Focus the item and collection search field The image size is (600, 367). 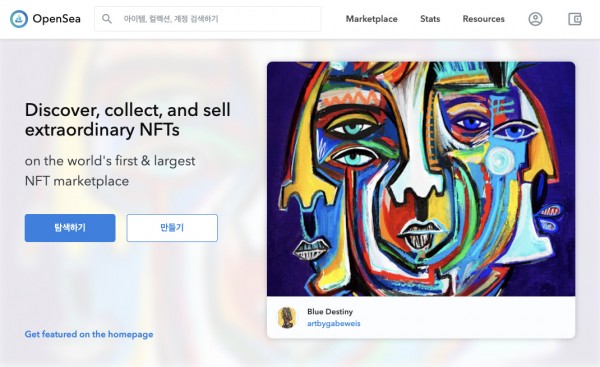click(x=207, y=19)
